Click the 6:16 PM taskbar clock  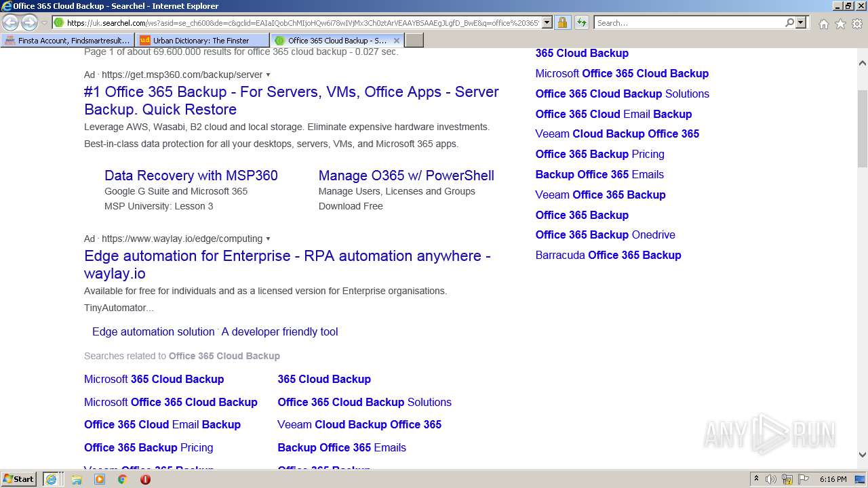point(833,479)
